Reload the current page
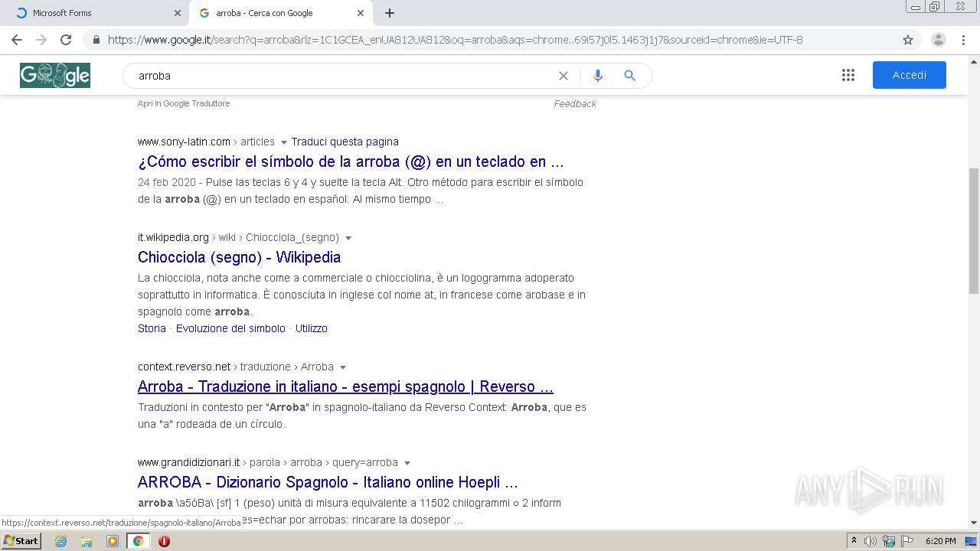 coord(66,40)
